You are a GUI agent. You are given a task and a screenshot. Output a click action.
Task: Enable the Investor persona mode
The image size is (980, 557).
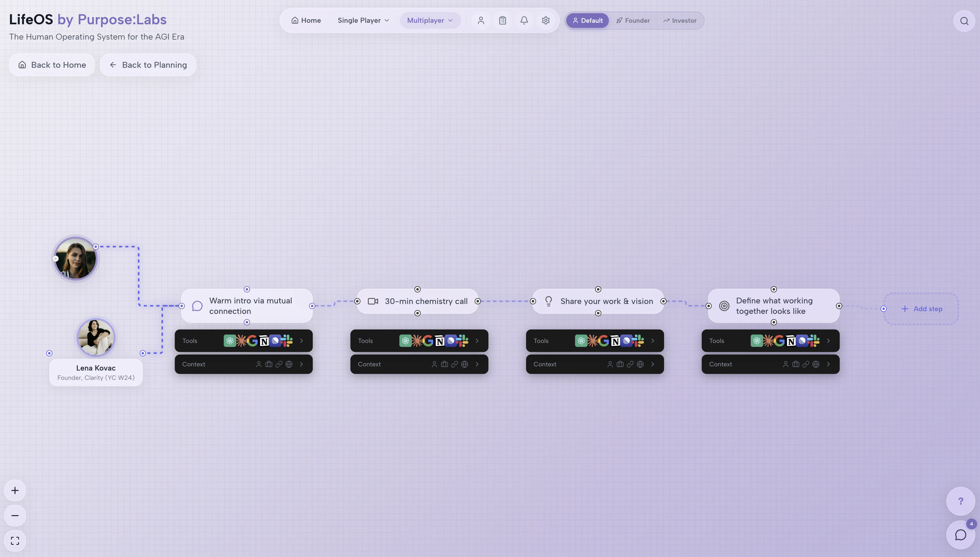(x=680, y=20)
